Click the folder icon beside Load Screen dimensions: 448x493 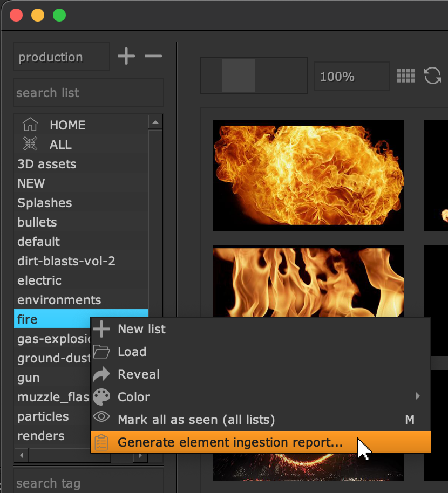101,352
